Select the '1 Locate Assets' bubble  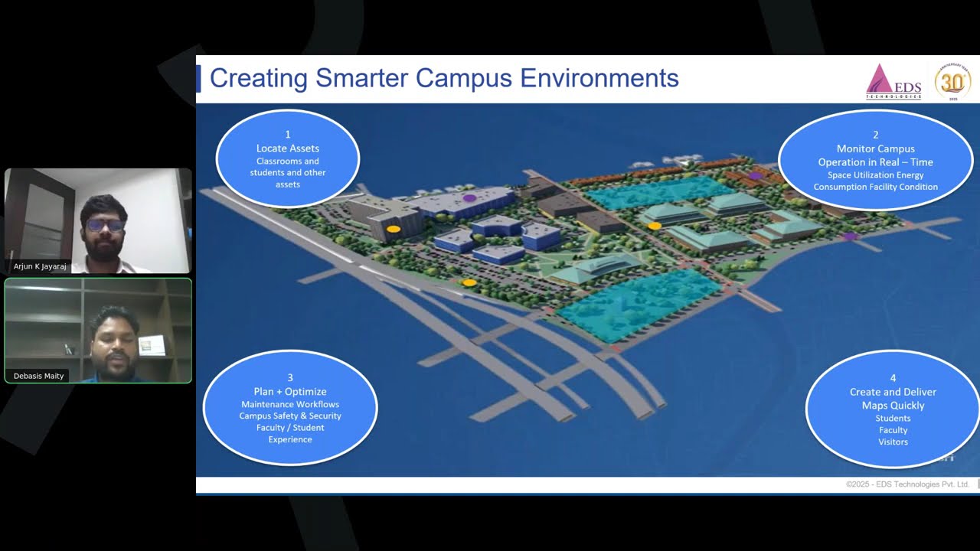(288, 158)
